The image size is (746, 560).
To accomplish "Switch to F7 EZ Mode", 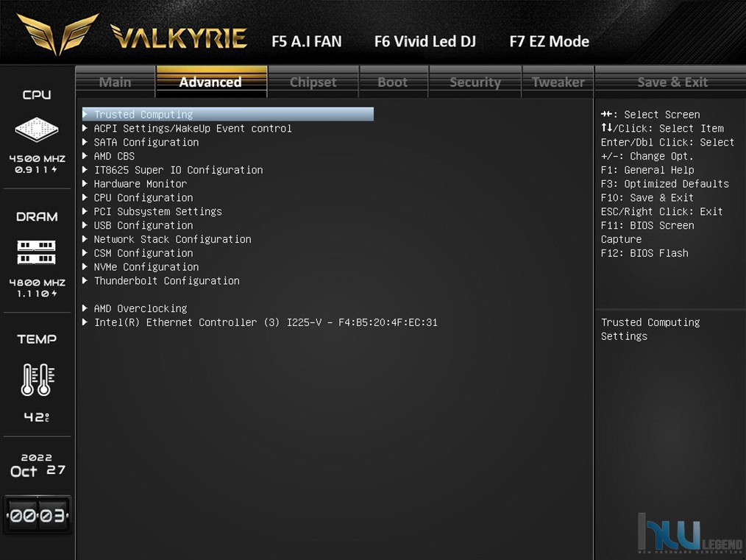I will coord(549,42).
